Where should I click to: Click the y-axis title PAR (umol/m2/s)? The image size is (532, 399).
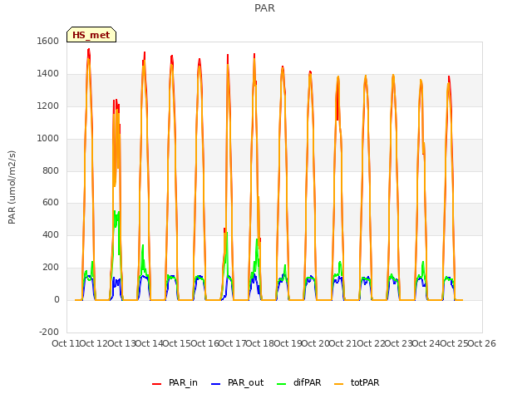point(12,187)
